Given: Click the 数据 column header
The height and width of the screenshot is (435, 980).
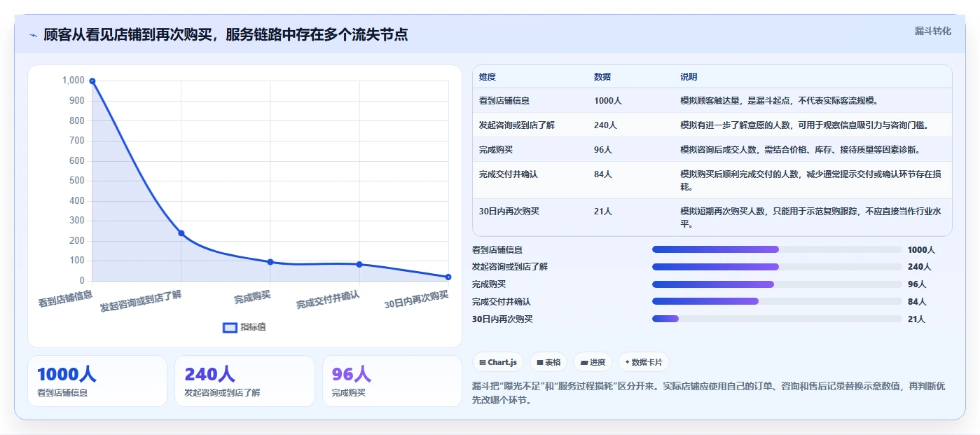Looking at the screenshot, I should click(602, 76).
